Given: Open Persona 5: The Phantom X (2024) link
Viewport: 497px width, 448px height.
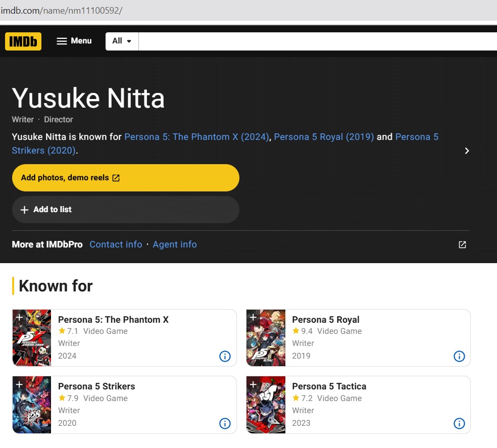Looking at the screenshot, I should tap(196, 137).
